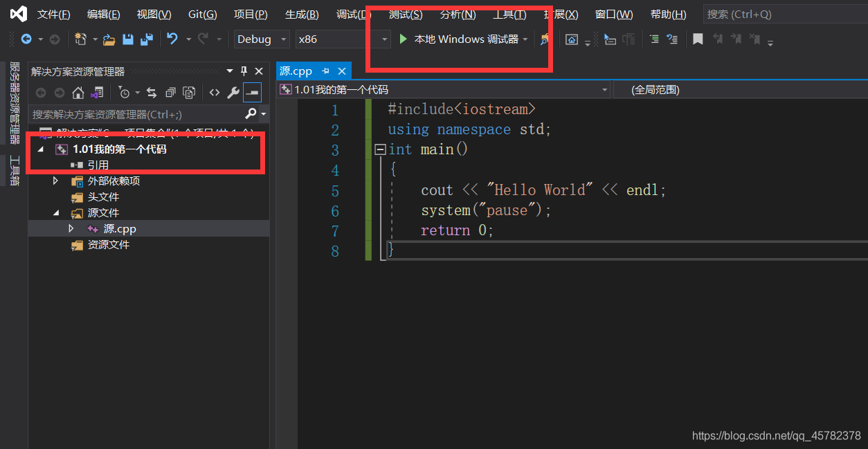Screen dimensions: 868x449
Task: Open Properties via the wrench icon
Action: (233, 93)
